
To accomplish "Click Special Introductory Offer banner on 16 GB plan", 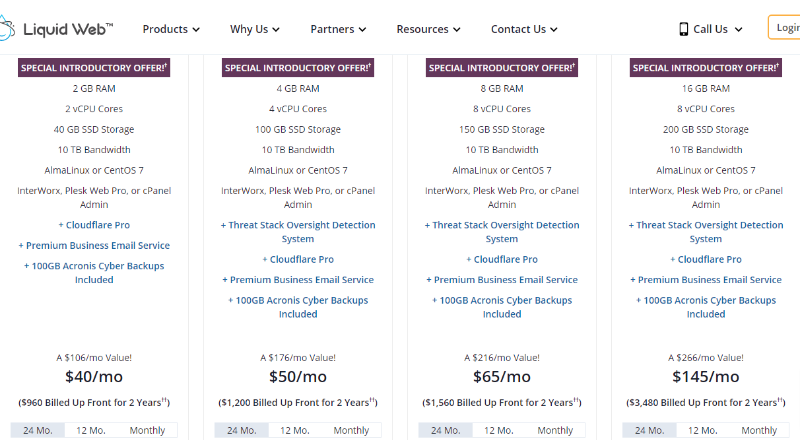I will (x=706, y=68).
